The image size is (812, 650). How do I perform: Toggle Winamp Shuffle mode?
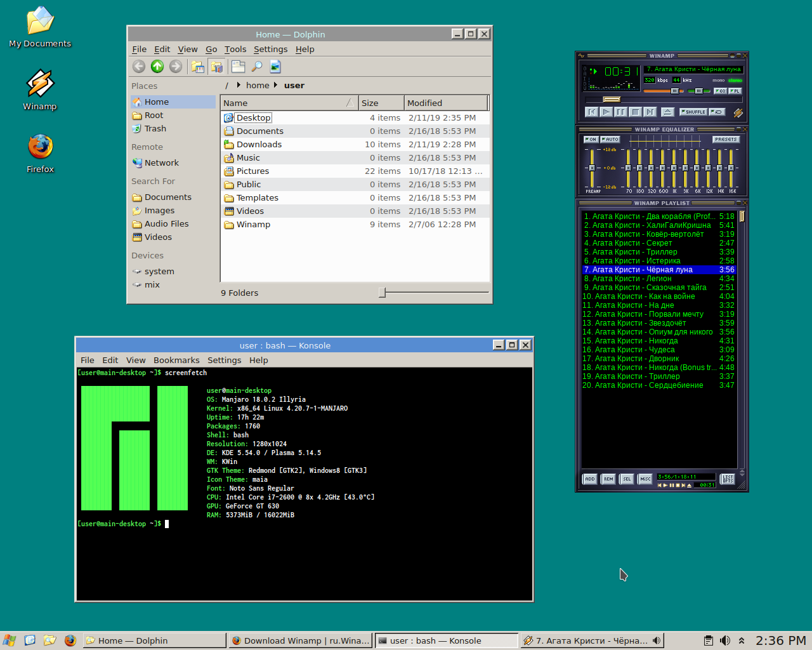click(693, 112)
